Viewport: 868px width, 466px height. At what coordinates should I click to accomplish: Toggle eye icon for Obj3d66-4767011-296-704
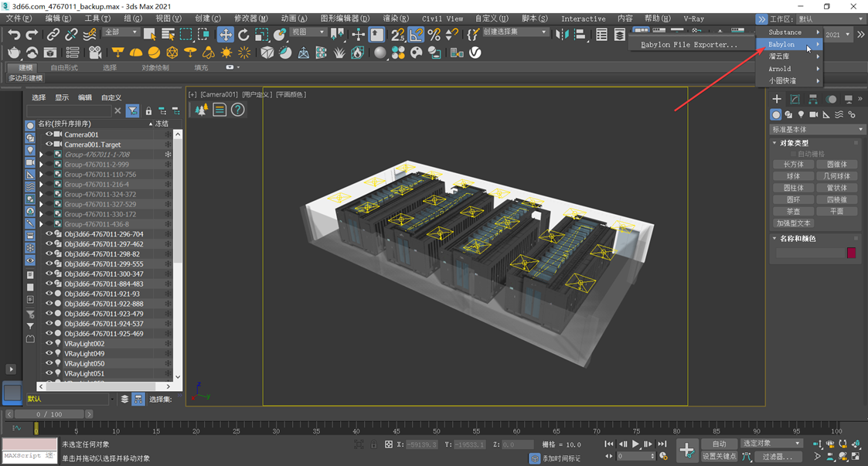(x=49, y=234)
